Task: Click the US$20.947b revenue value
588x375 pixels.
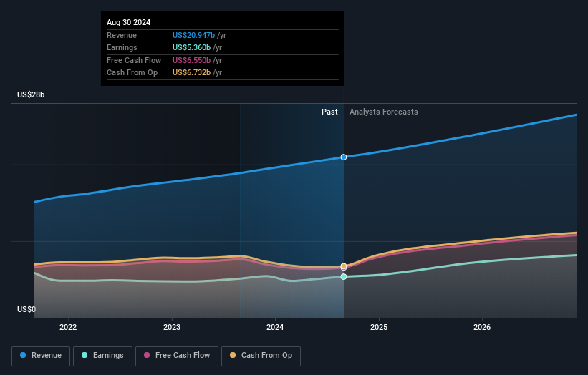Action: click(193, 35)
